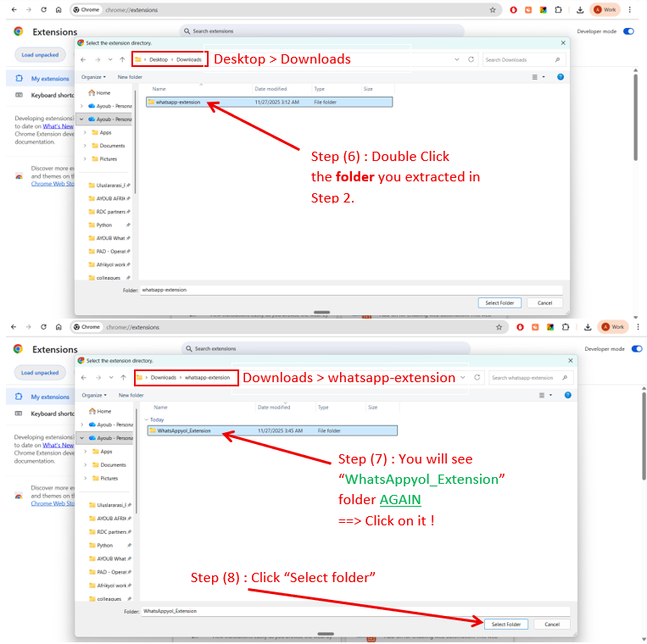Expand Documents tree node in upper dialog
The image size is (647, 644).
[85, 146]
